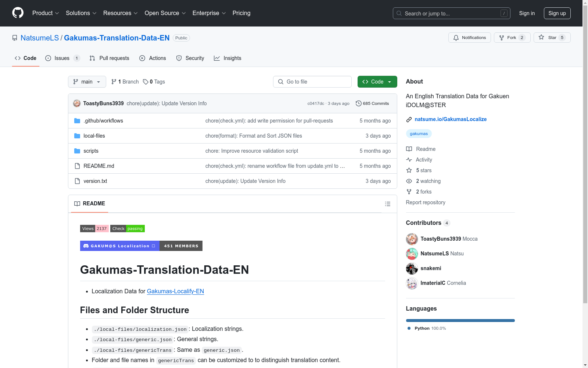
Task: Click the Sign up button
Action: (x=557, y=13)
